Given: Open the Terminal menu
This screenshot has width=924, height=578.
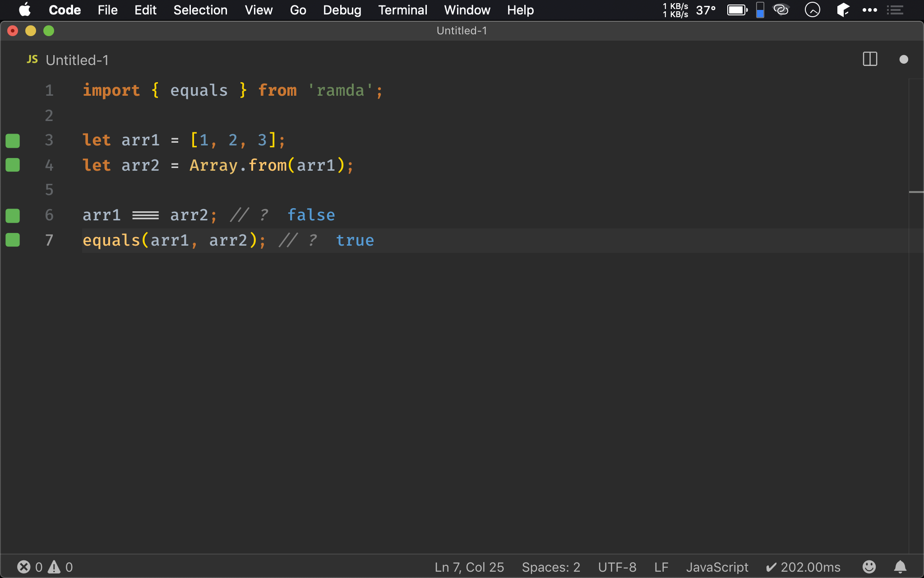Looking at the screenshot, I should [402, 10].
